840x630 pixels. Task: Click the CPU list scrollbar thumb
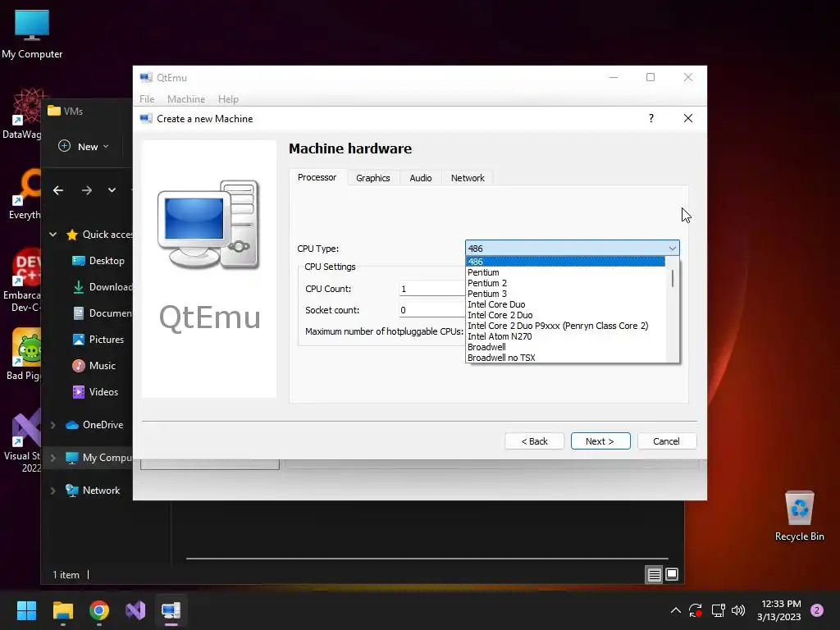(673, 278)
